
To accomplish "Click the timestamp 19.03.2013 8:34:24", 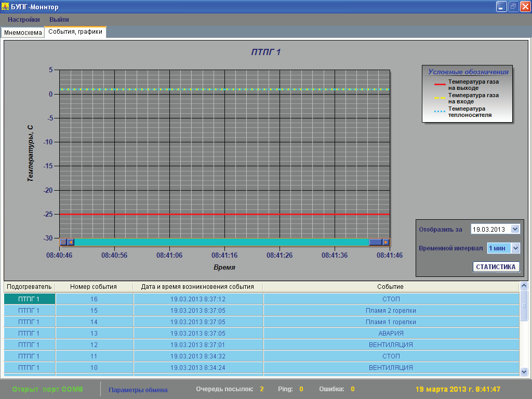I will pos(198,367).
